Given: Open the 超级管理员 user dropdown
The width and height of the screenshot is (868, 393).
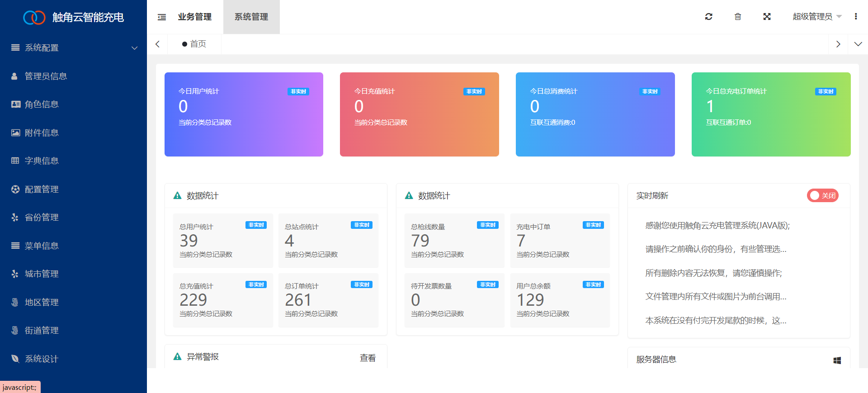Looking at the screenshot, I should [816, 17].
